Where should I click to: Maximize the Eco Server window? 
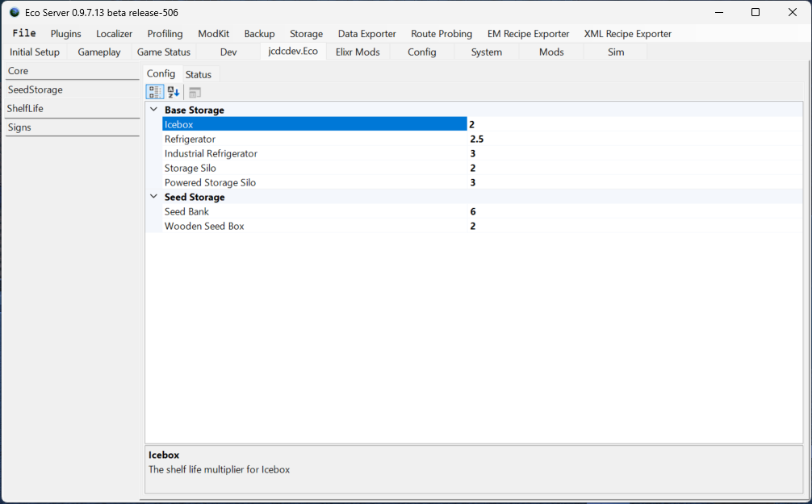755,12
